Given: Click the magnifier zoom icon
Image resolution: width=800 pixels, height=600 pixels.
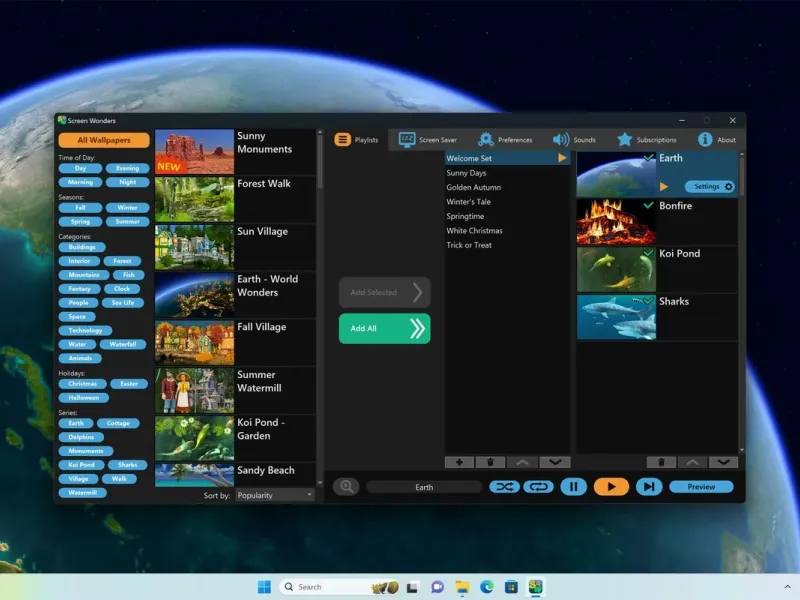Looking at the screenshot, I should (x=347, y=487).
